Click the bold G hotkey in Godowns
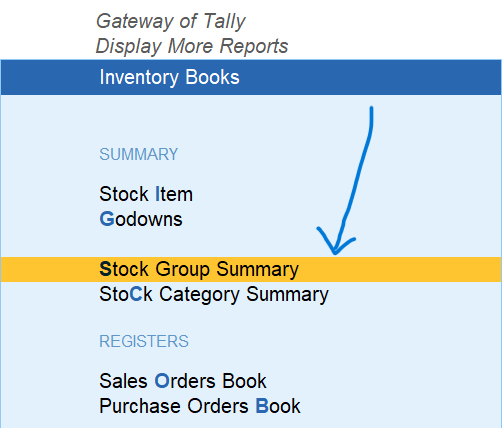This screenshot has width=503, height=428. [107, 219]
